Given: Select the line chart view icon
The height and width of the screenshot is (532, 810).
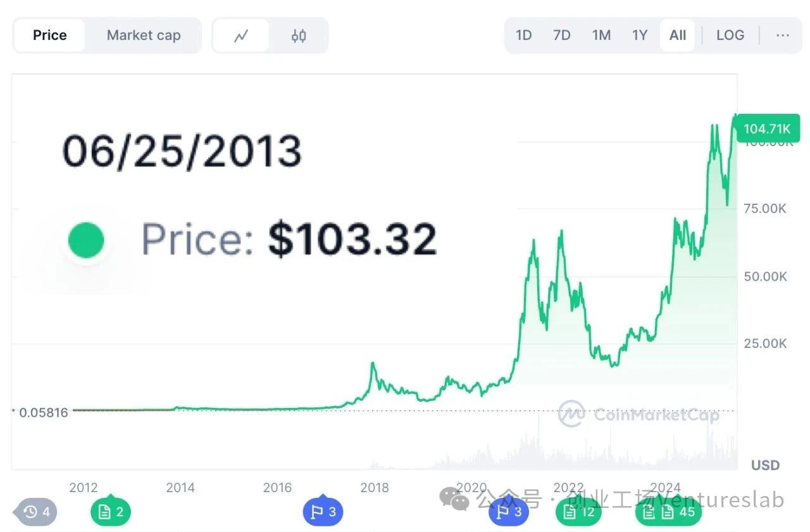Looking at the screenshot, I should [x=240, y=35].
